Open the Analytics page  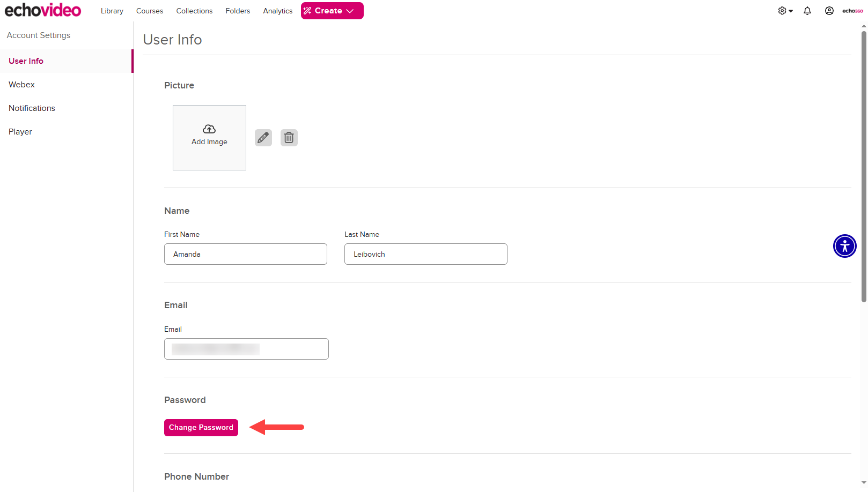pos(277,11)
